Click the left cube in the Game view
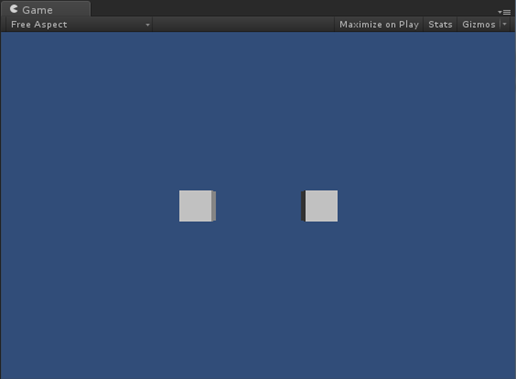 tap(197, 206)
